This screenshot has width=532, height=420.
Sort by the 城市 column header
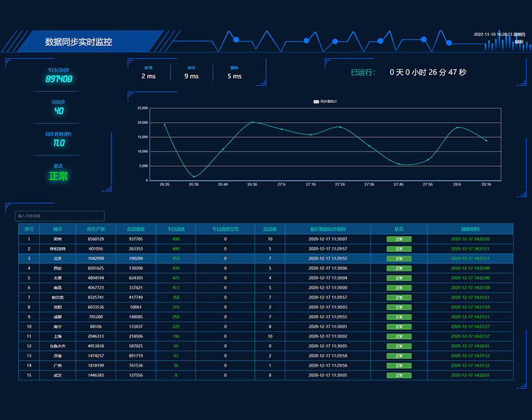pyautogui.click(x=57, y=229)
